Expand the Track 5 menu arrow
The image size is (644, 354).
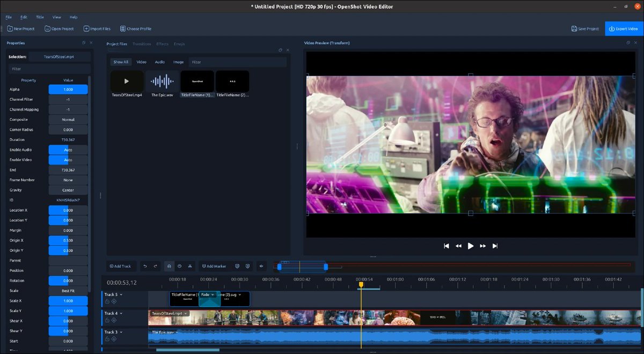[121, 294]
